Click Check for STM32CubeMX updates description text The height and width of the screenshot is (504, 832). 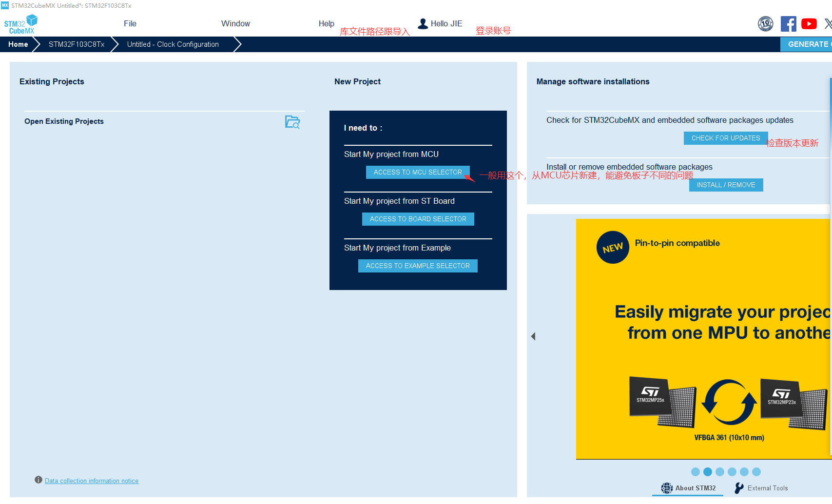point(670,120)
